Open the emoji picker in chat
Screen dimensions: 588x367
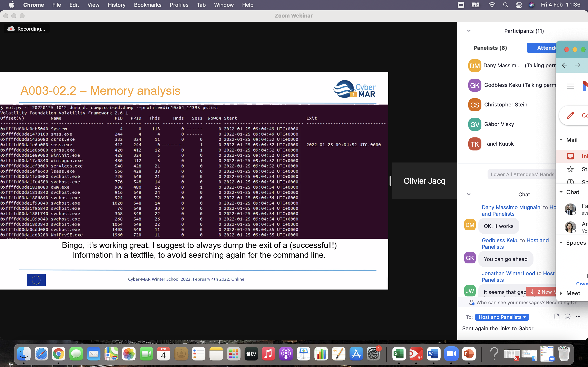[x=567, y=316]
